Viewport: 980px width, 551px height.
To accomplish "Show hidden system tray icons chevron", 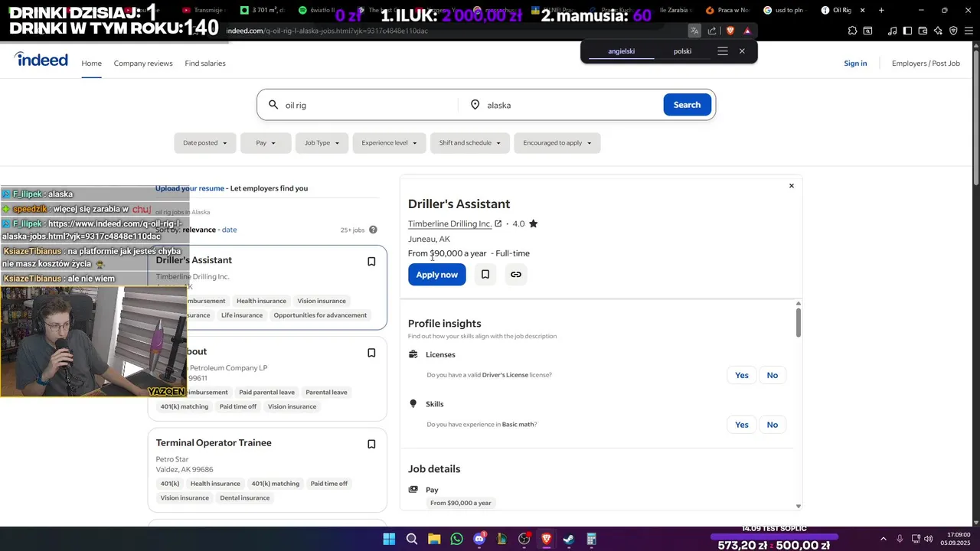I will (883, 539).
